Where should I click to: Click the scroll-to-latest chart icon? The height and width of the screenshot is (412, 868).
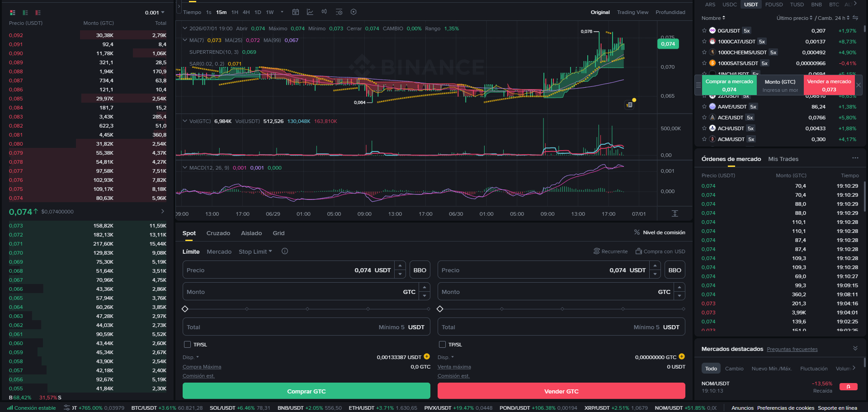(675, 213)
